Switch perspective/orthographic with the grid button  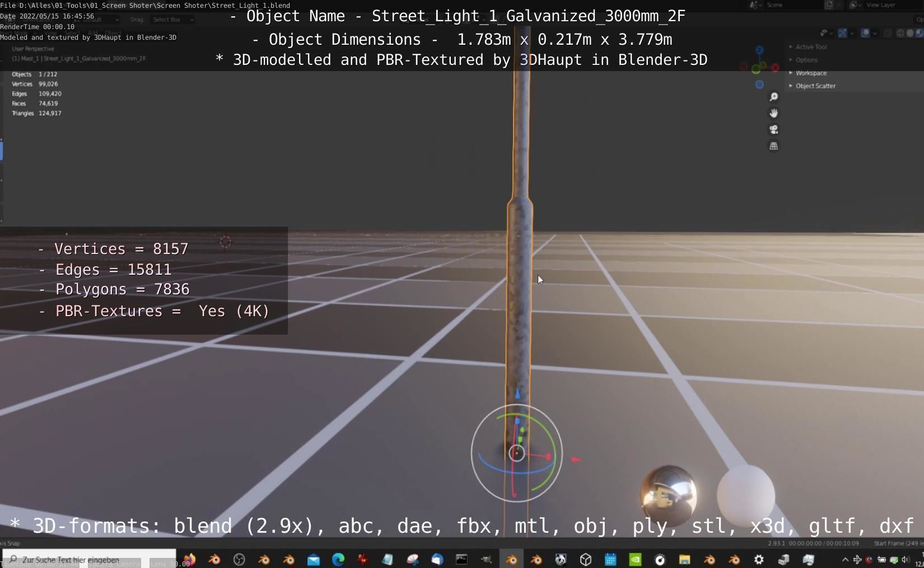pos(773,147)
